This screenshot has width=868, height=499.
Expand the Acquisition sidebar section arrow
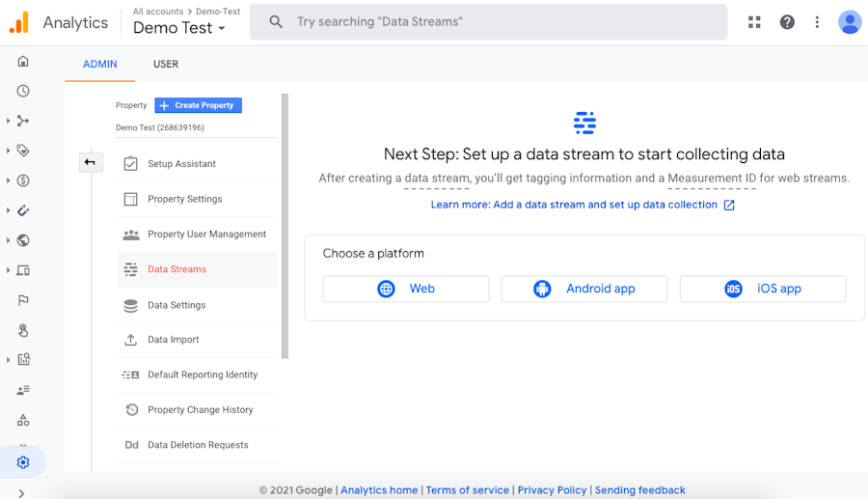click(x=8, y=121)
